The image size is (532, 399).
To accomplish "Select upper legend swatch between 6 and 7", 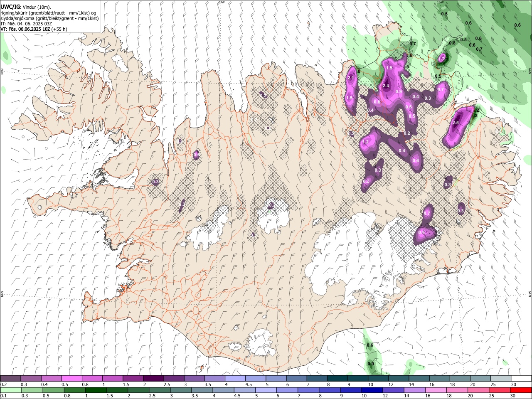I will [296, 378].
